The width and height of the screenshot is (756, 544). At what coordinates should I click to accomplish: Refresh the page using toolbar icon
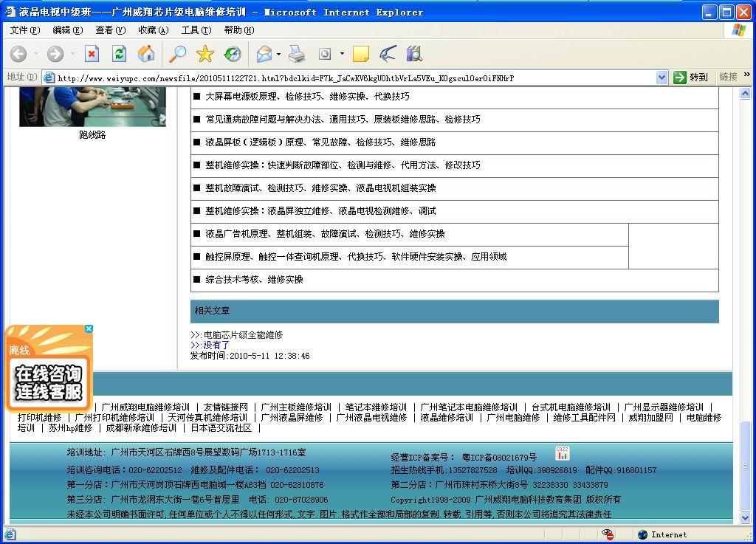pos(119,54)
